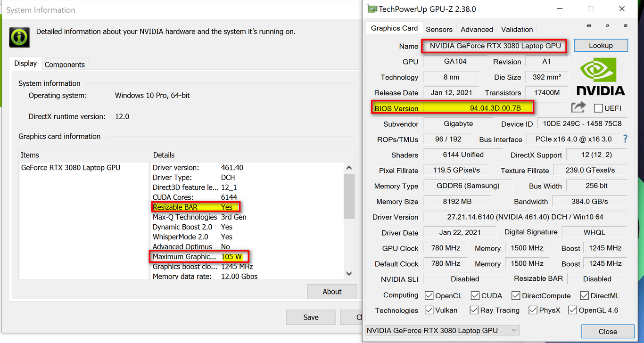
Task: Open the GPU-Z hamburger menu icon
Action: click(625, 25)
